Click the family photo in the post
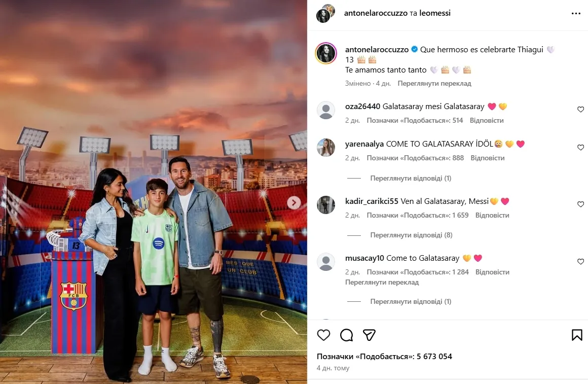The height and width of the screenshot is (384, 588). pyautogui.click(x=154, y=192)
